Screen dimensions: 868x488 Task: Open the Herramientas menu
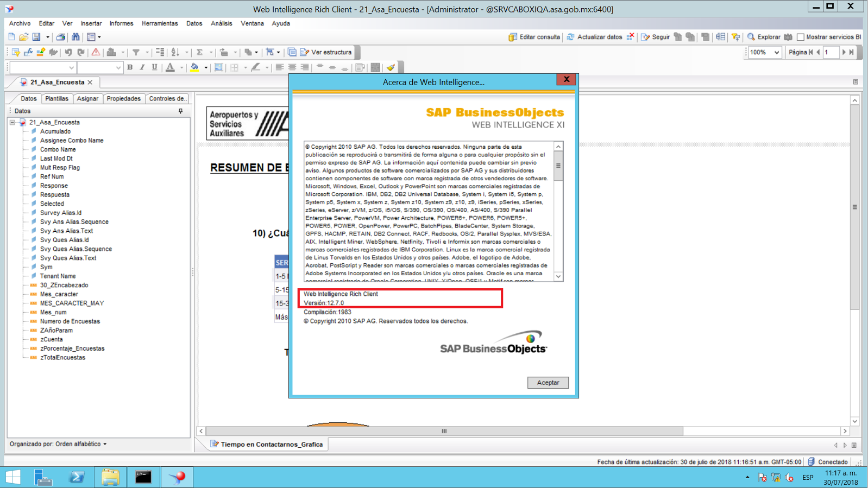[160, 23]
